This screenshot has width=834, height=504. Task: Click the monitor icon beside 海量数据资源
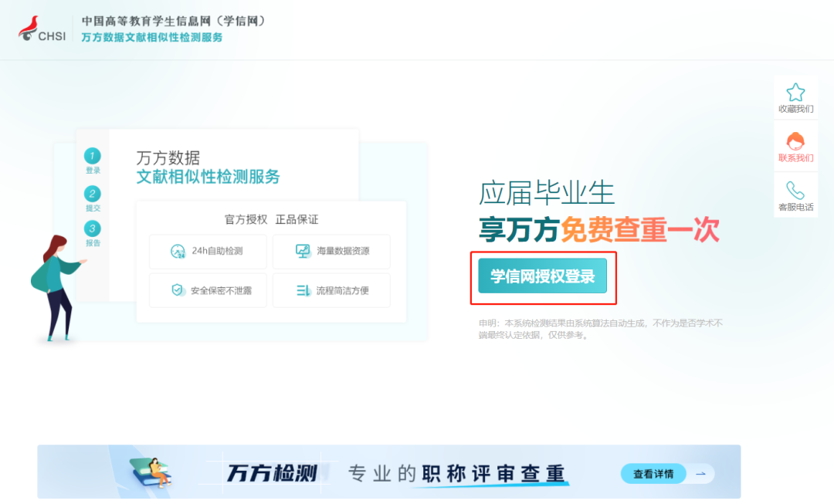pyautogui.click(x=303, y=251)
